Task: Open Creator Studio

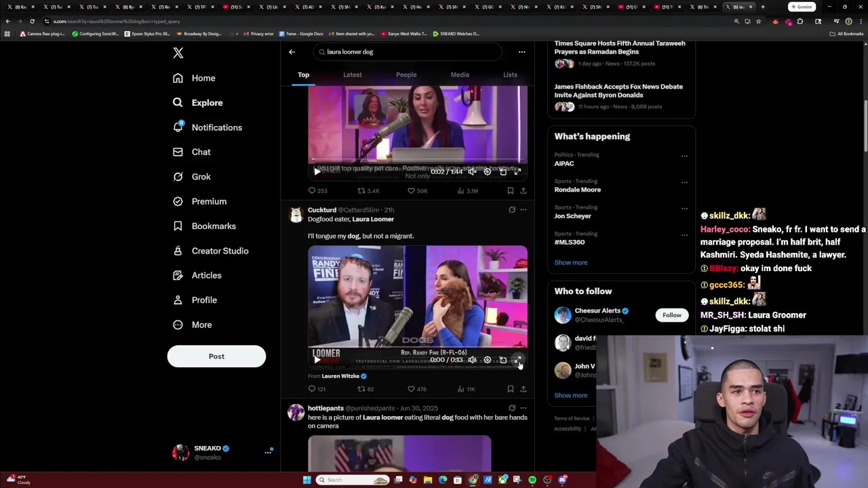Action: tap(210, 251)
